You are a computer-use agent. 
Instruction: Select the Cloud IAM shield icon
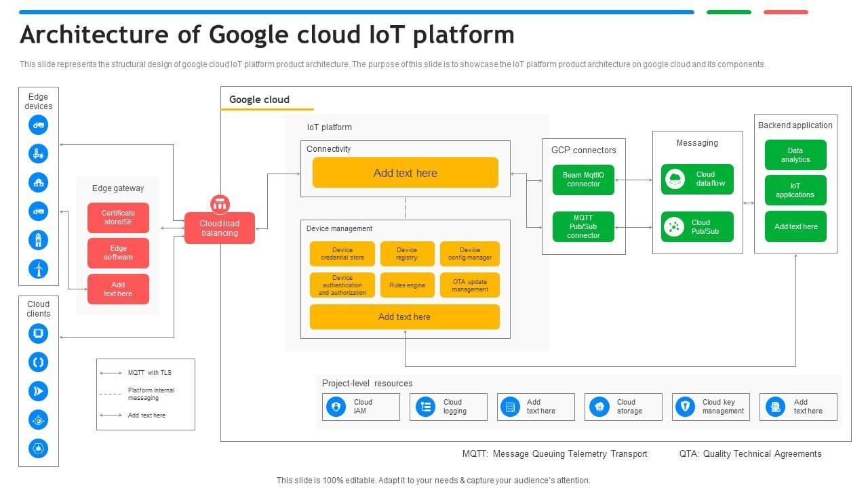(336, 407)
